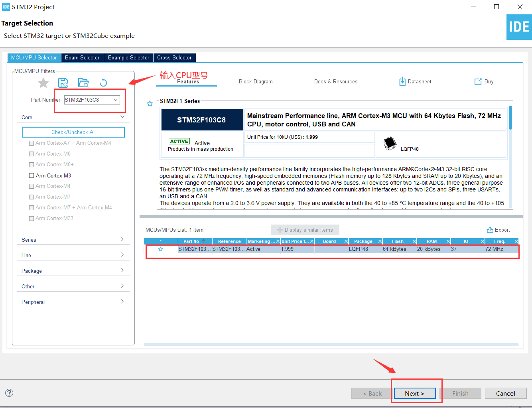This screenshot has height=408, width=532.
Task: Click the Check/Uncheck All button
Action: pos(73,132)
